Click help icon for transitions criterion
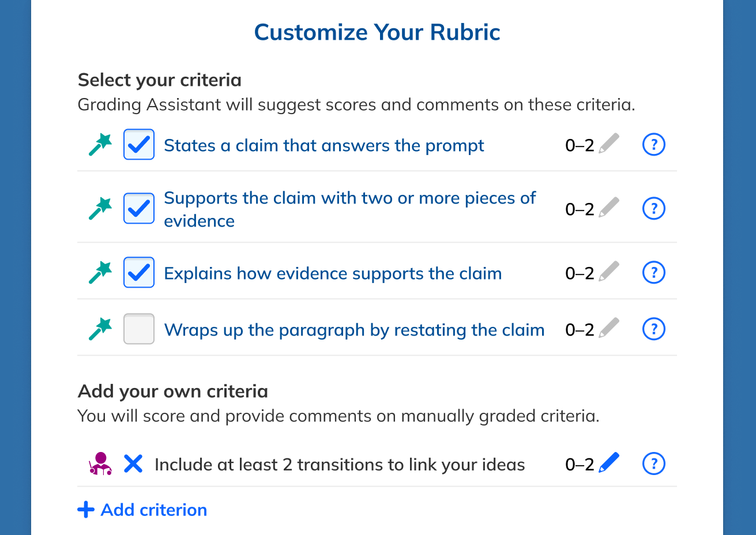 [653, 464]
